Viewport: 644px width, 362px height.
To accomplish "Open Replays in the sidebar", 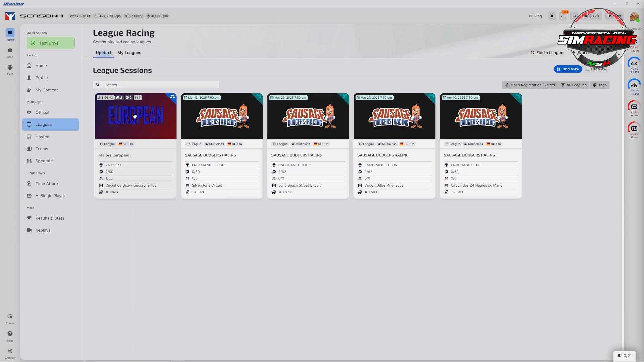I will (50, 230).
